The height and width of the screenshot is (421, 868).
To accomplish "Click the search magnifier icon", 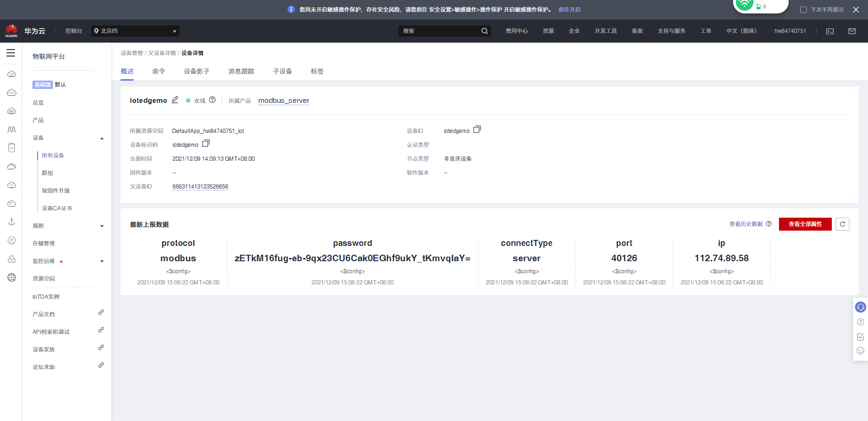I will coord(485,31).
